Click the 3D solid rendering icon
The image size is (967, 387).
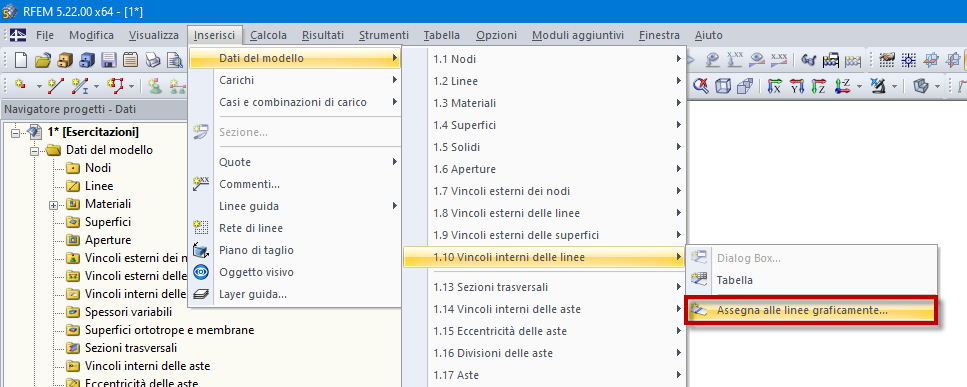[x=921, y=86]
